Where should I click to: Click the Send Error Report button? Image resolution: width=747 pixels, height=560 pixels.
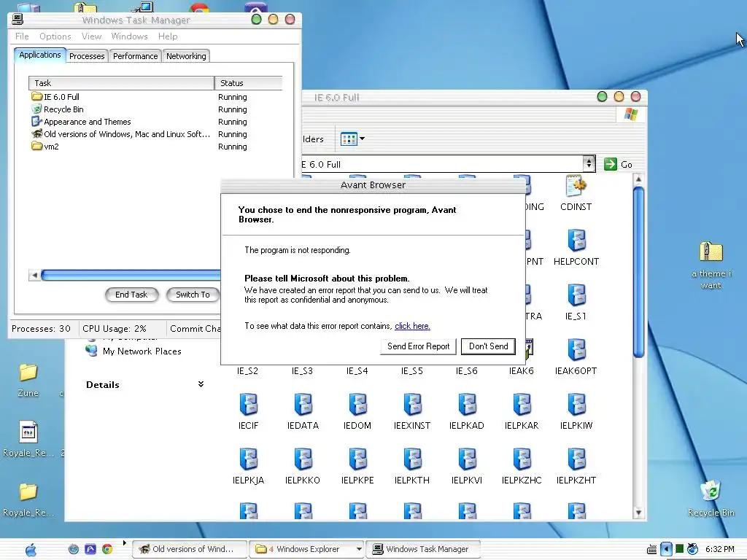click(x=418, y=346)
